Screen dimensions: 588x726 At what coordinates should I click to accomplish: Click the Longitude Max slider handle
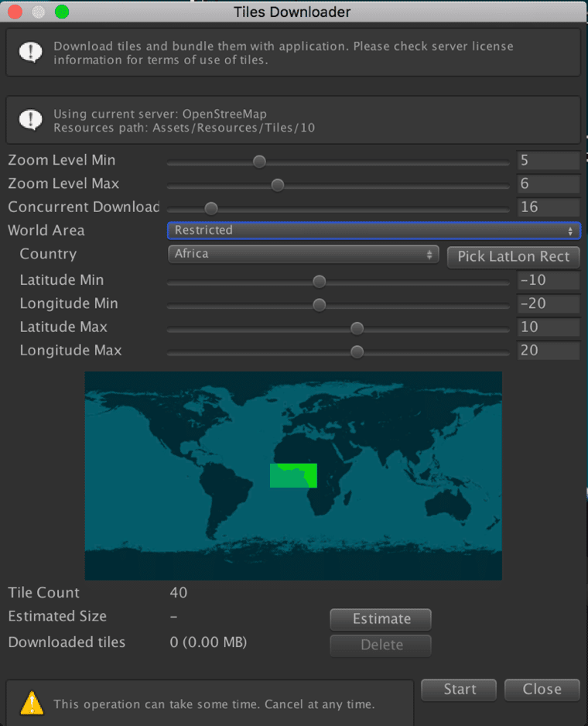click(357, 351)
